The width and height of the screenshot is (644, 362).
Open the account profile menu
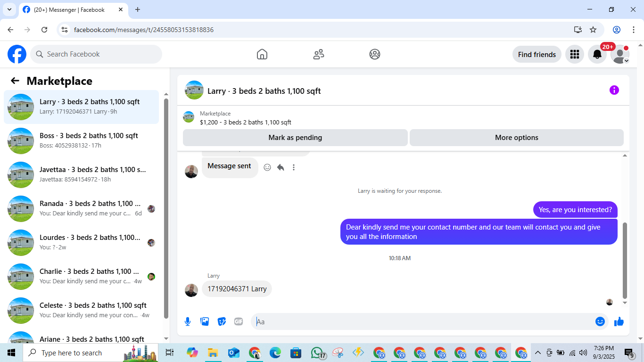tap(620, 54)
